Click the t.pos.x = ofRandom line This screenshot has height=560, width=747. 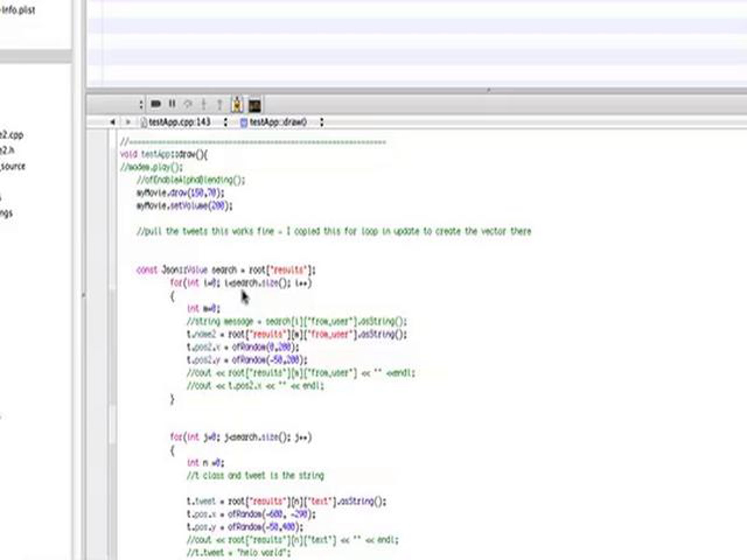point(251,514)
